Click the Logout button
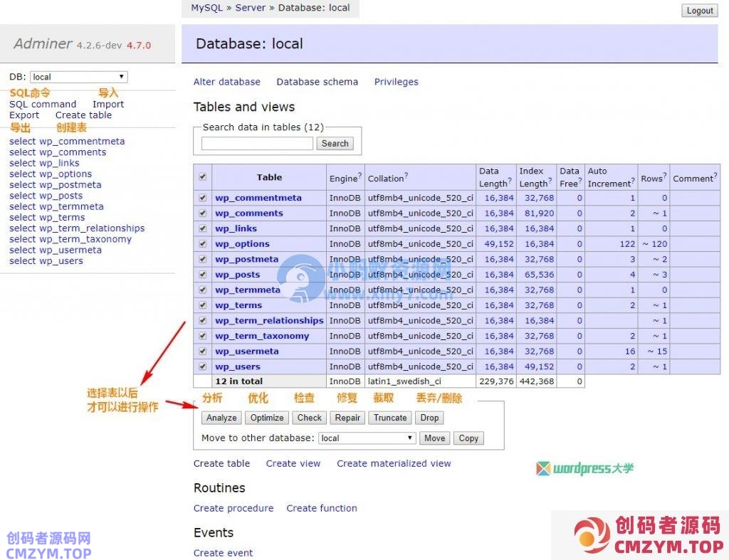The height and width of the screenshot is (560, 729). 700,11
